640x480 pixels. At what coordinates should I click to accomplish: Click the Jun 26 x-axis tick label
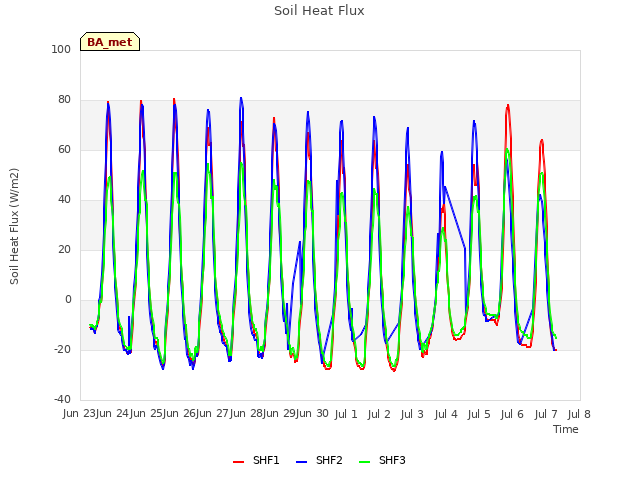tap(179, 414)
